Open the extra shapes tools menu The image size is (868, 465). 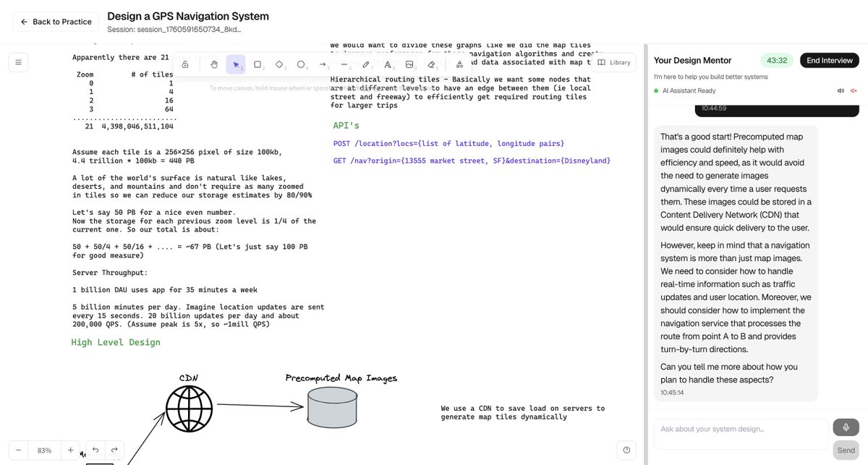pos(459,64)
